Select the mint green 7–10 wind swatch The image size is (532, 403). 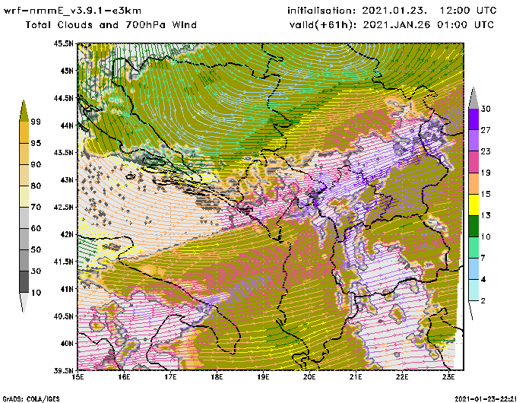click(473, 248)
